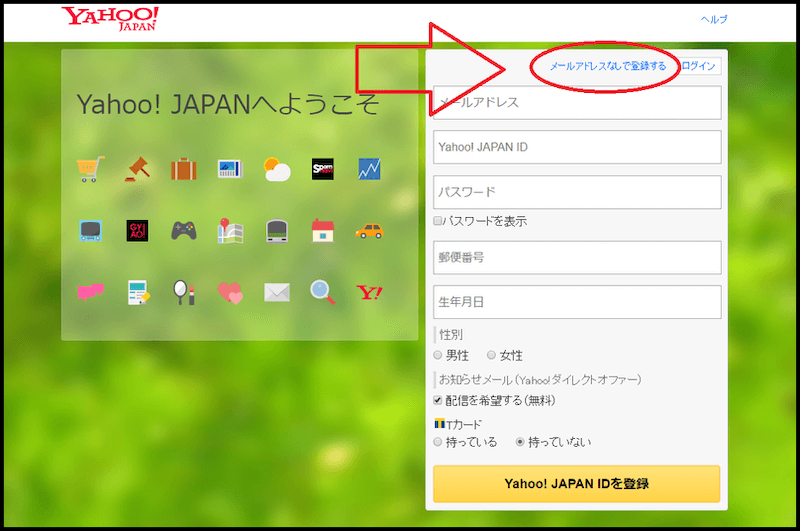Viewport: 800px width, 531px height.
Task: Open the train transit icon
Action: pyautogui.click(x=277, y=231)
